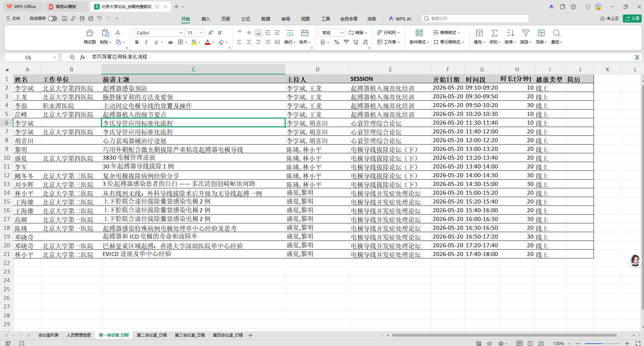The image size is (644, 346).
Task: Open the Review (审阅) ribbon tab
Action: [286, 19]
